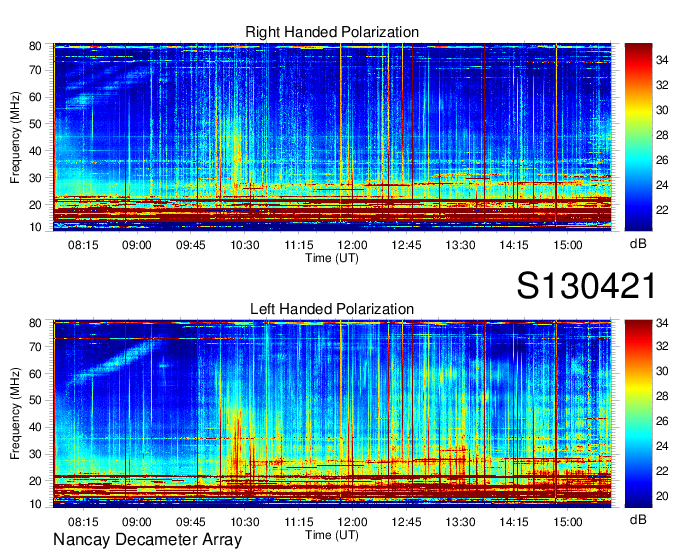Click 08:15 tick on lower plot time axis

(83, 522)
